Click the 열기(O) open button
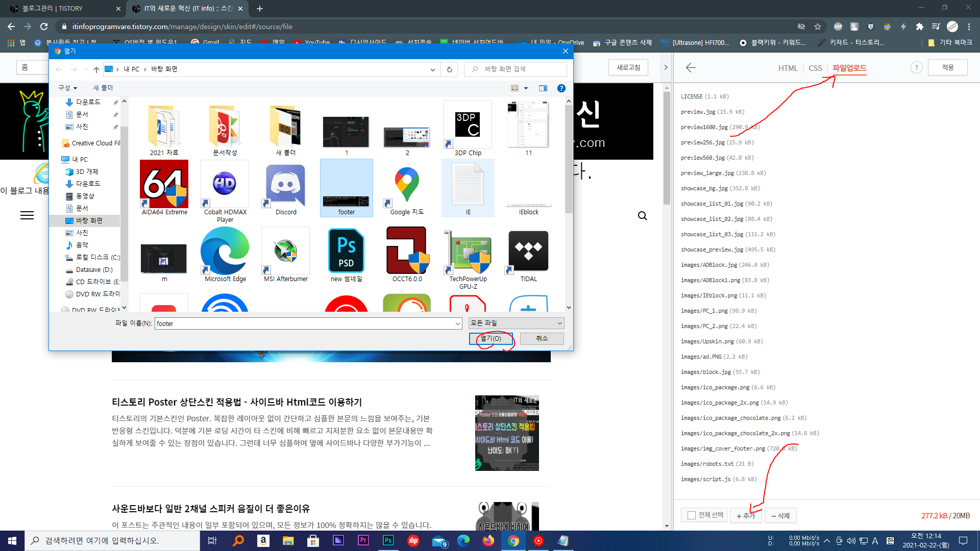The height and width of the screenshot is (551, 980). (x=491, y=338)
